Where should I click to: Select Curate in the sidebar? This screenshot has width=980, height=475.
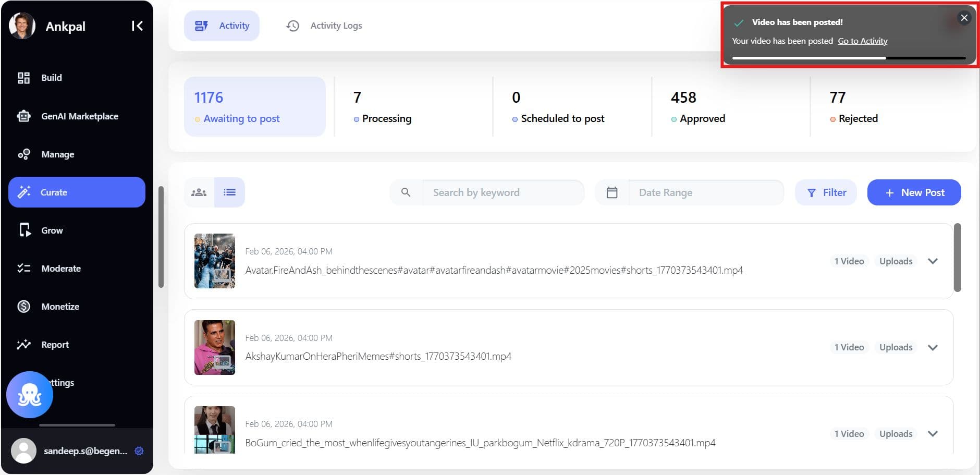point(77,192)
